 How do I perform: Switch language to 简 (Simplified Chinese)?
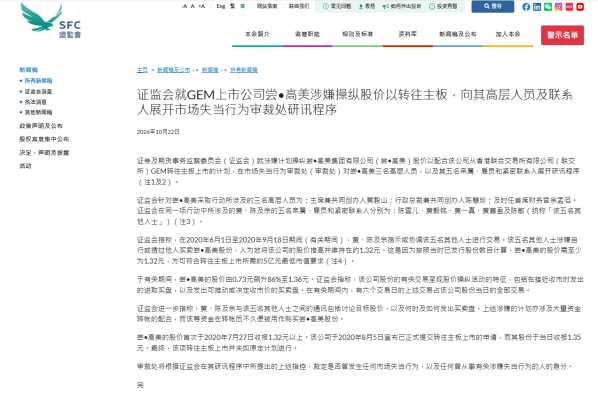click(243, 6)
